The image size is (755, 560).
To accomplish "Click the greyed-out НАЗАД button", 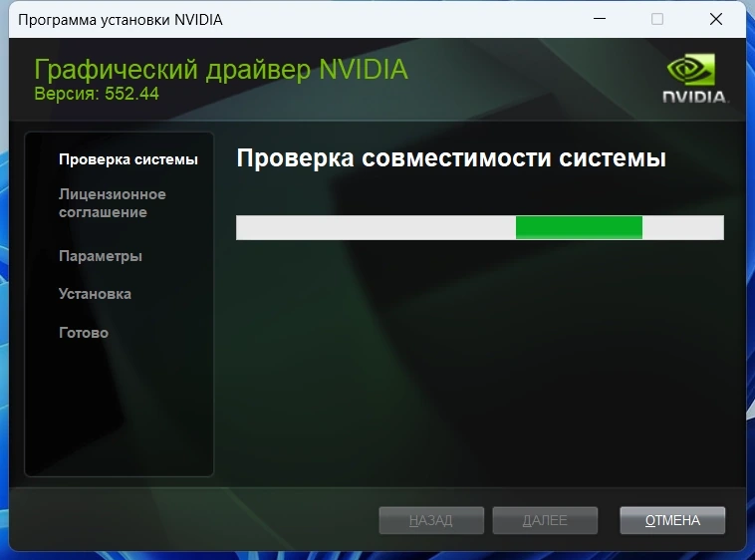I will [x=431, y=520].
